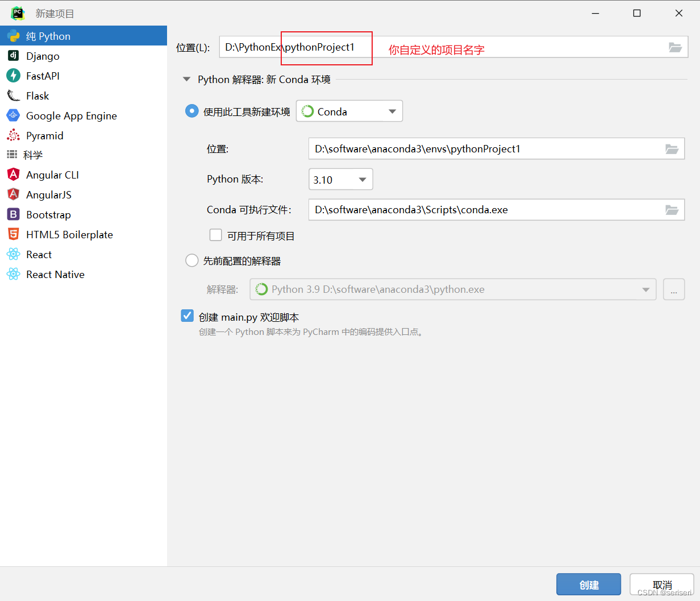Select Django in project type list
This screenshot has width=700, height=601.
[84, 56]
